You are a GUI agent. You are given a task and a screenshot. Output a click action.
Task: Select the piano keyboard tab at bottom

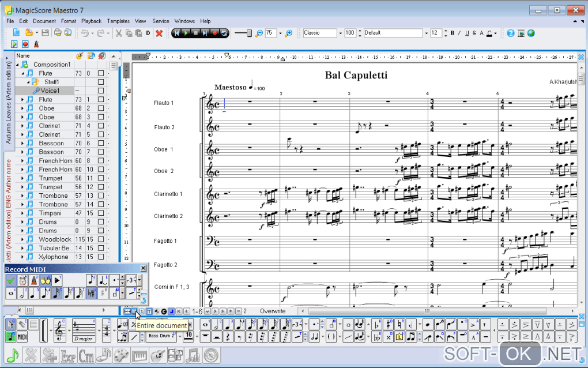(140, 355)
